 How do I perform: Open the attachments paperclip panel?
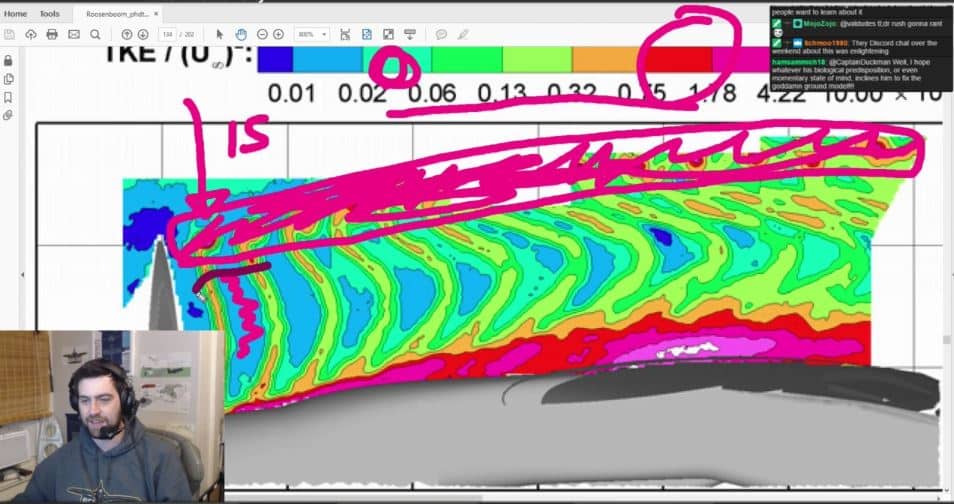tap(9, 115)
